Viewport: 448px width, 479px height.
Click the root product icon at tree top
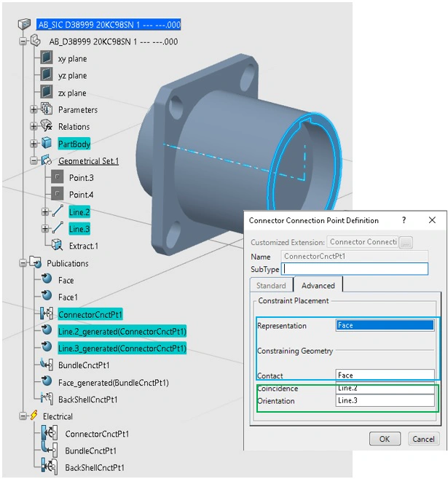pyautogui.click(x=24, y=24)
